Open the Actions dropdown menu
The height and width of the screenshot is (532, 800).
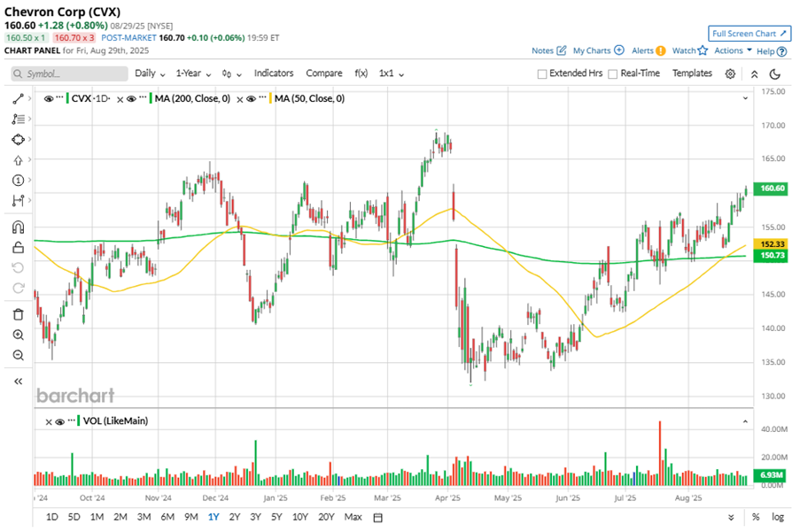(x=733, y=50)
